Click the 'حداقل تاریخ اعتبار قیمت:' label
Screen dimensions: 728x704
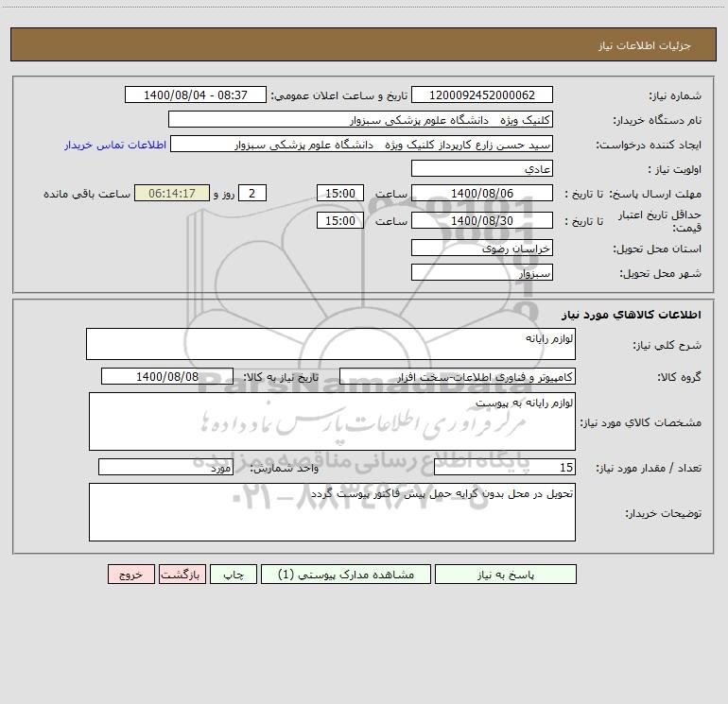pyautogui.click(x=660, y=221)
